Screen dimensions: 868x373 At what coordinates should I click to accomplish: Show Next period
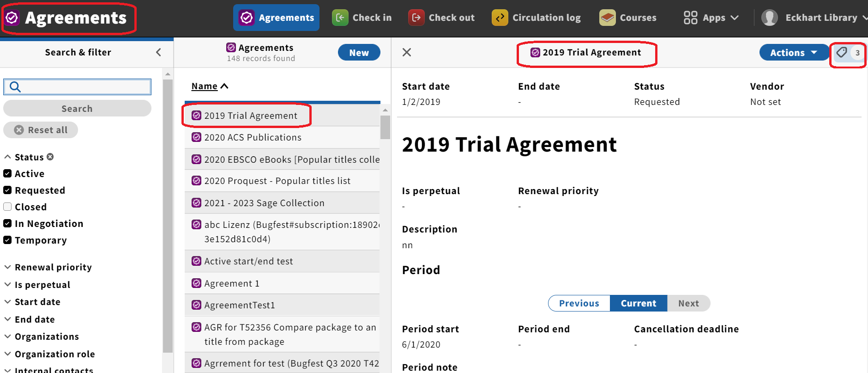point(688,303)
